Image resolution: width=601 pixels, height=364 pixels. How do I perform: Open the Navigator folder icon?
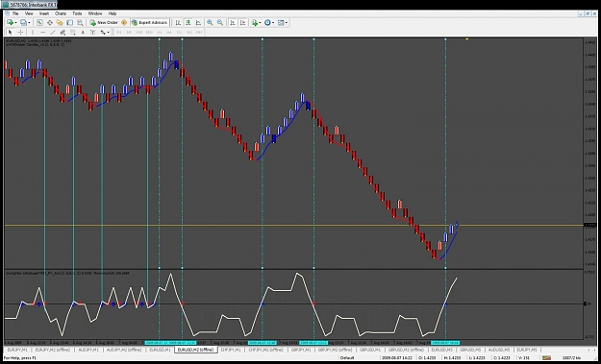[x=60, y=23]
